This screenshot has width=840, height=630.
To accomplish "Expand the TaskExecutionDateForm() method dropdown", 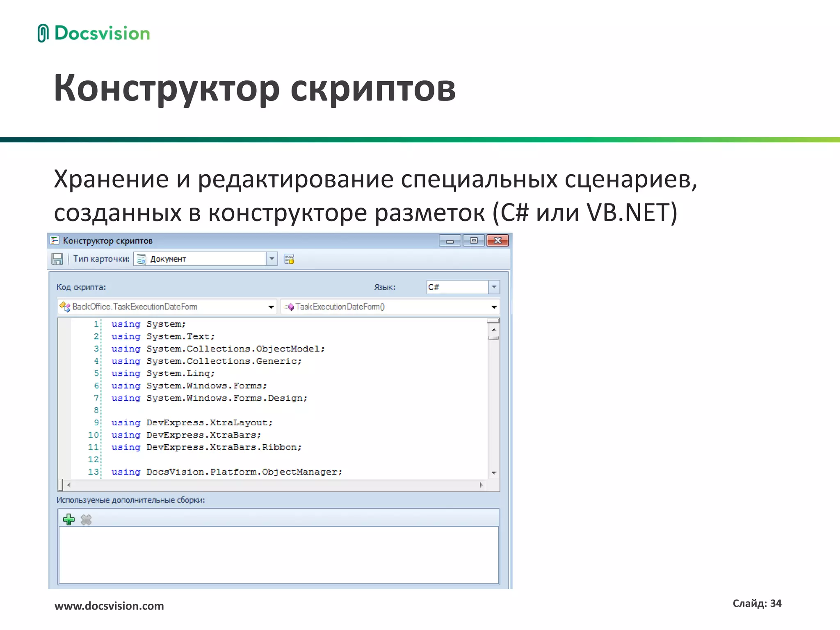I will (x=494, y=307).
